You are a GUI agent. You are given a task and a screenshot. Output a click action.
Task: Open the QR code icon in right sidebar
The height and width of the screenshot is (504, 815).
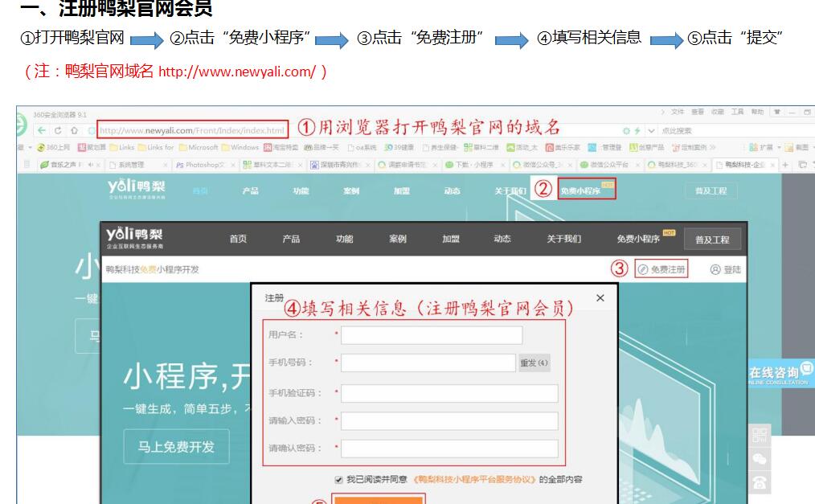point(760,436)
